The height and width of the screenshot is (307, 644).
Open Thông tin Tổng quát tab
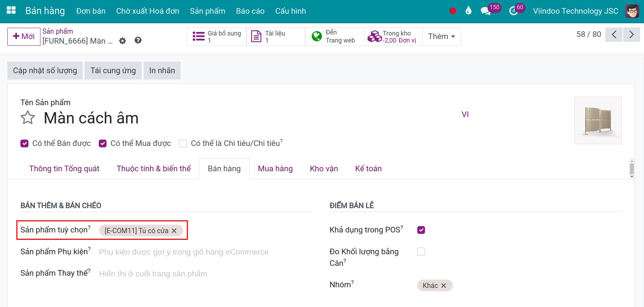64,169
